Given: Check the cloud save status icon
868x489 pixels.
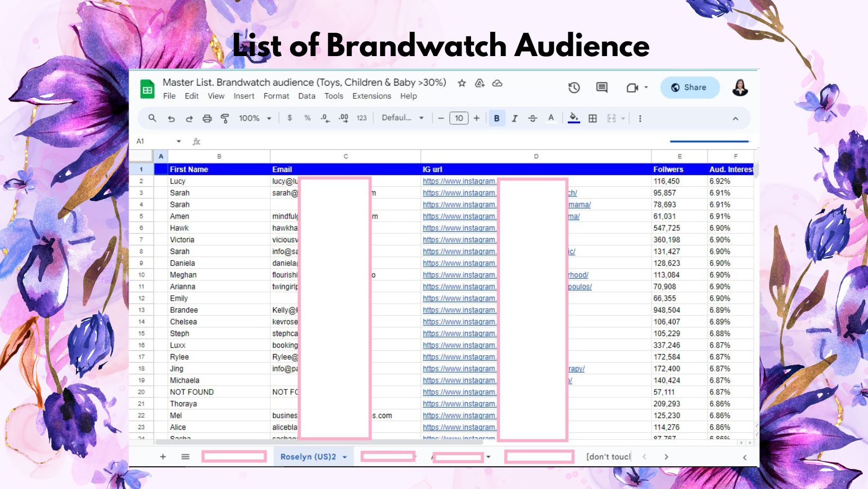Looking at the screenshot, I should tap(498, 83).
